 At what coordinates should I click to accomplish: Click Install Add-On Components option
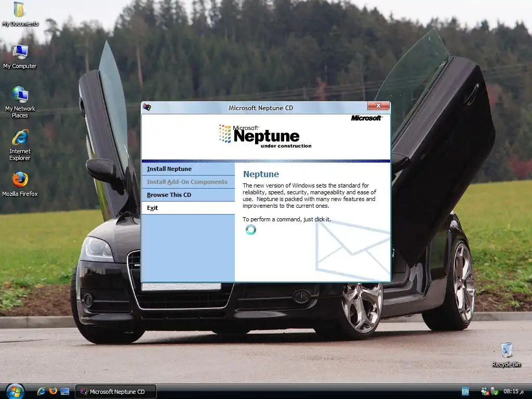click(188, 182)
